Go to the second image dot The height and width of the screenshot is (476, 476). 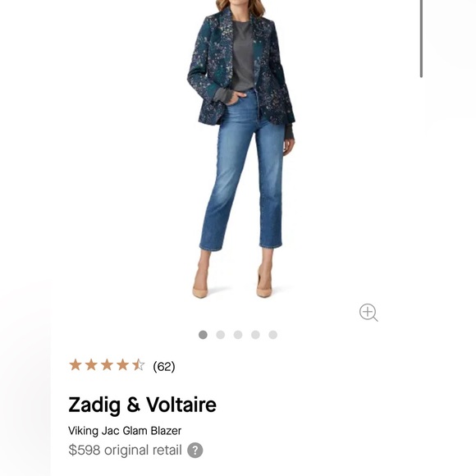point(221,335)
